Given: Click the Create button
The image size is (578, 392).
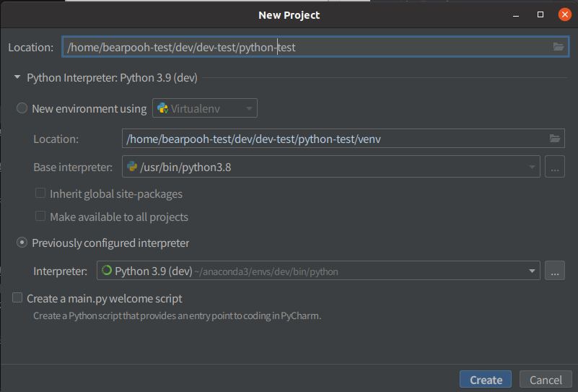Looking at the screenshot, I should (486, 380).
